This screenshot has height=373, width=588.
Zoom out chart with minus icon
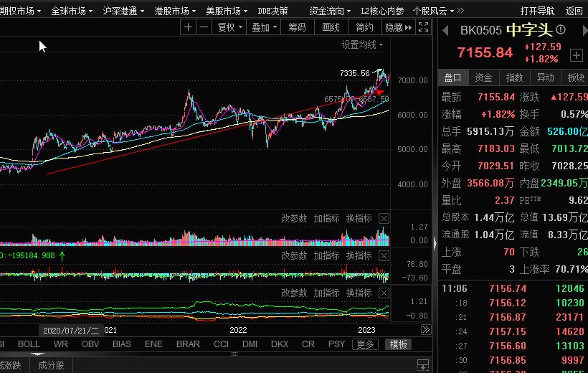pos(204,27)
